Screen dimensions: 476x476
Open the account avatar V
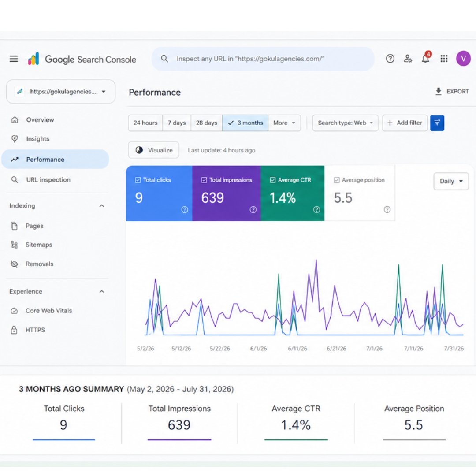click(463, 59)
